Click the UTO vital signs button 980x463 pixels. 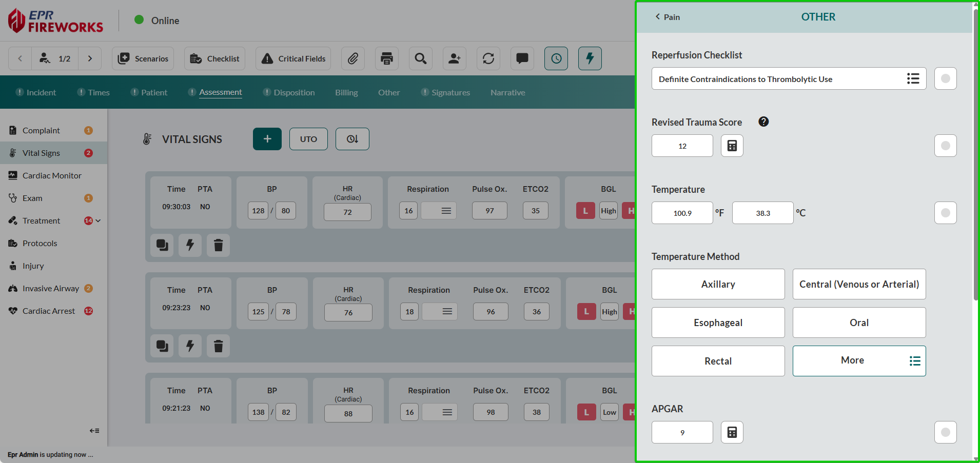(x=308, y=138)
